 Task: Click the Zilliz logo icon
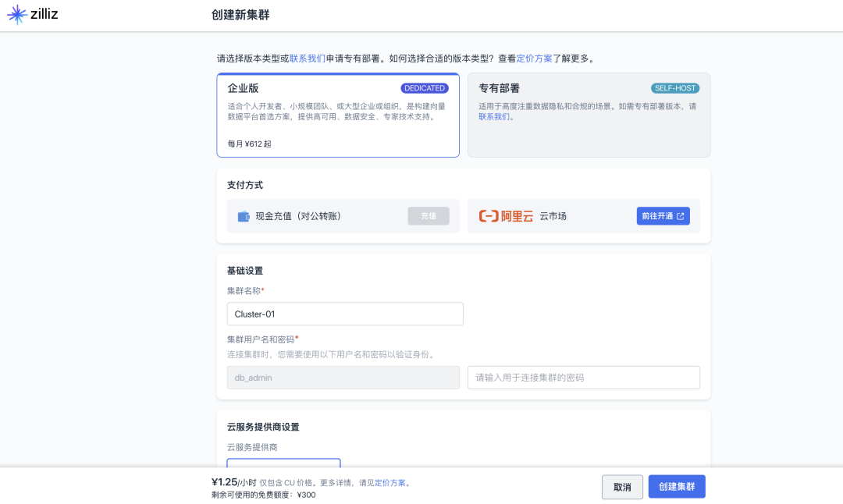pyautogui.click(x=17, y=14)
